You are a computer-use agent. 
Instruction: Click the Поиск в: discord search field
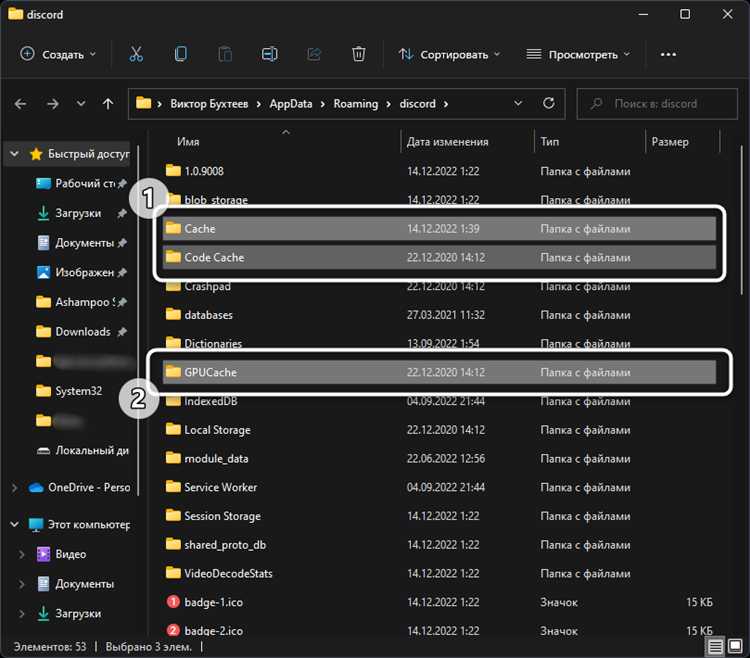(657, 104)
